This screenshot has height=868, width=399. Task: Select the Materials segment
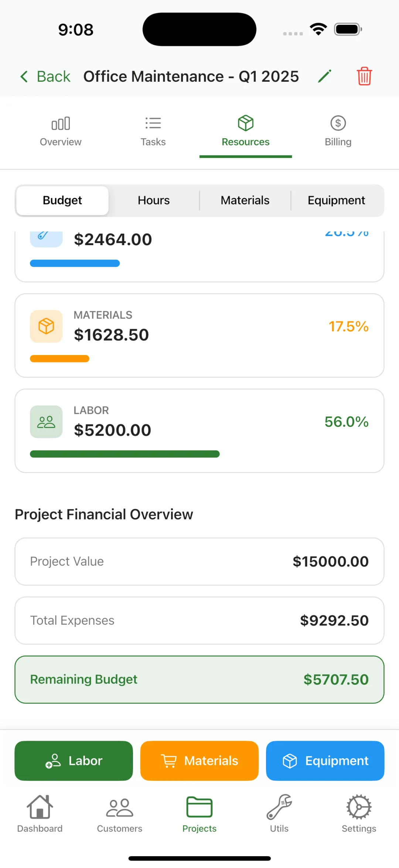(x=245, y=200)
